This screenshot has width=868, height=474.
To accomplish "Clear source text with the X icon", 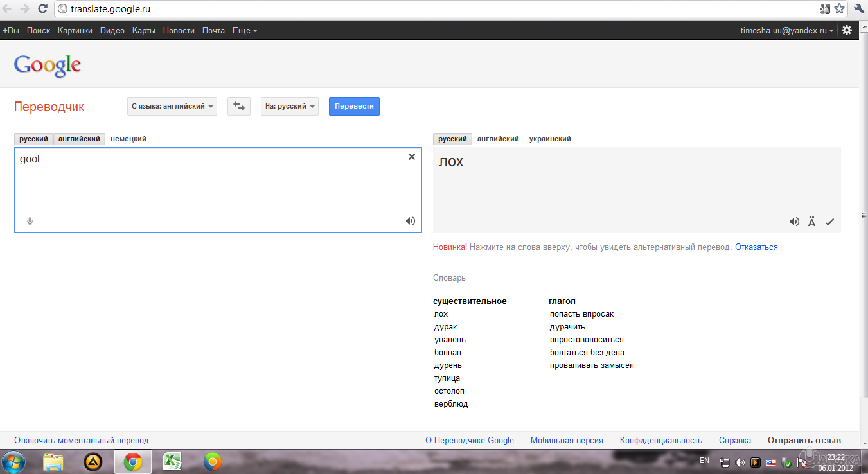I will (x=412, y=157).
